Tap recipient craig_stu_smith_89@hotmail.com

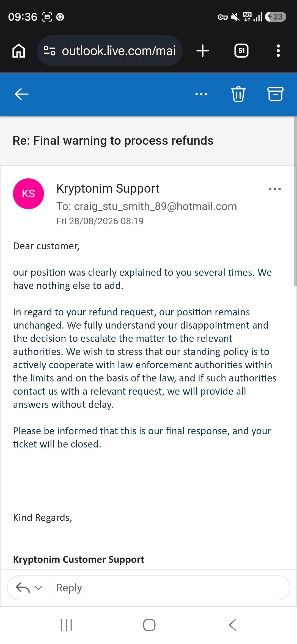coord(155,206)
